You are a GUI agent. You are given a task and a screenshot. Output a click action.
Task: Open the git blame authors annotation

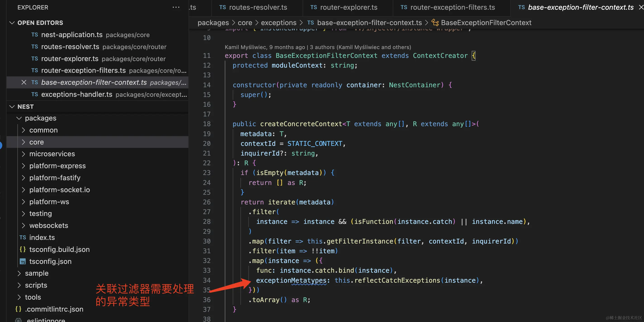(x=318, y=47)
